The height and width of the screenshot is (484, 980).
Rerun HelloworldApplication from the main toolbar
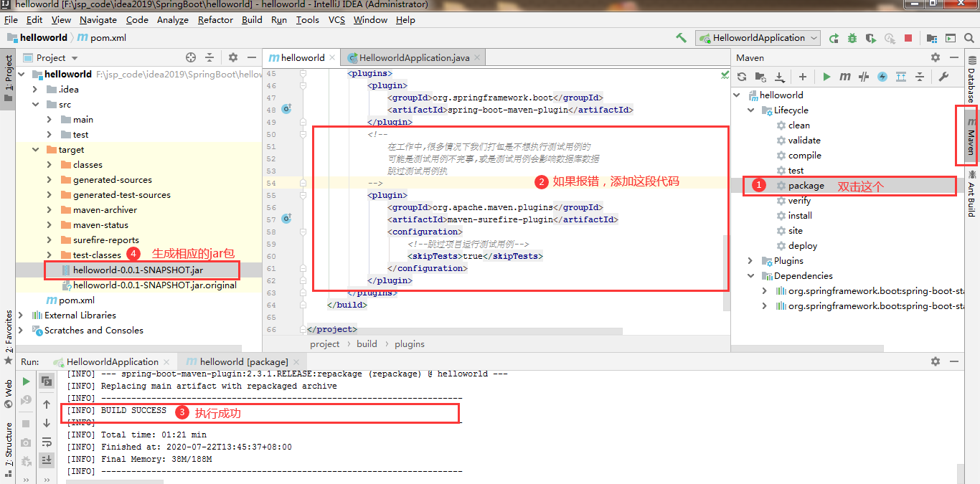coord(834,38)
